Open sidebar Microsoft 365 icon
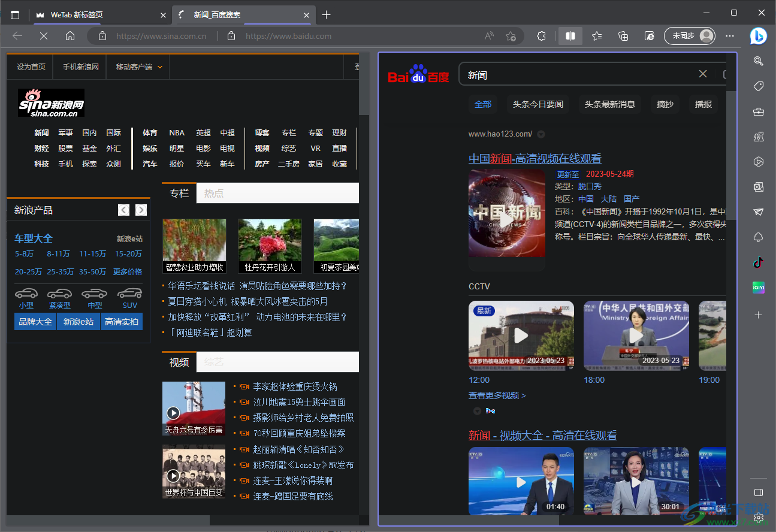776x532 pixels. [x=758, y=162]
